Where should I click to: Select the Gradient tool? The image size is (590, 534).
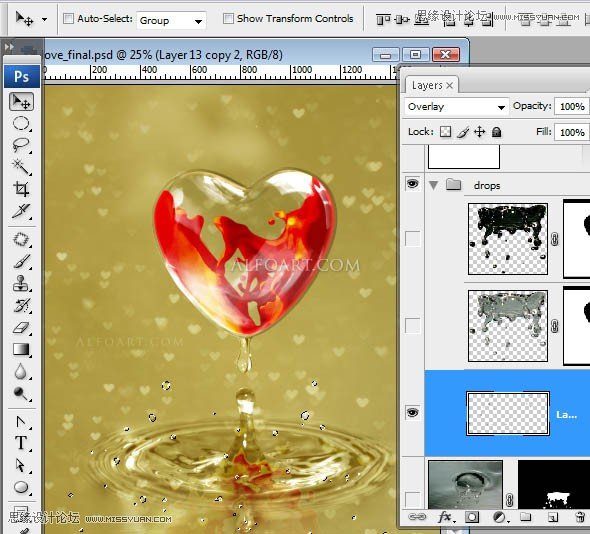point(21,350)
